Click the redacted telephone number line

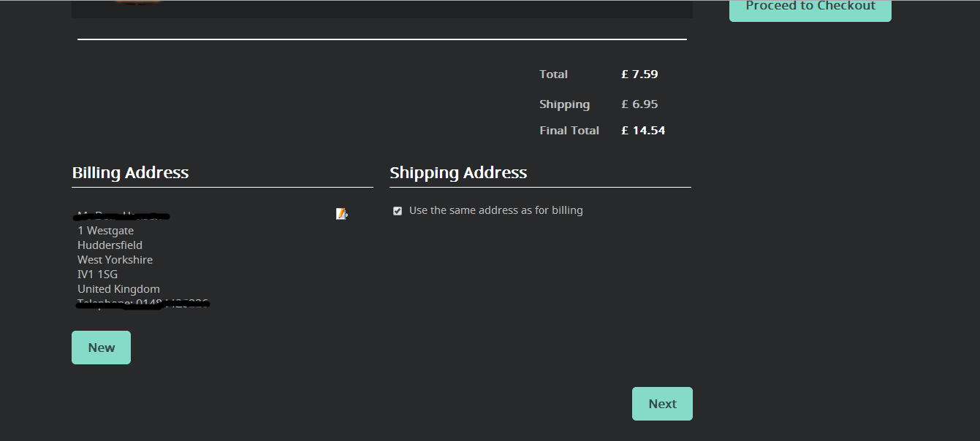pos(143,304)
